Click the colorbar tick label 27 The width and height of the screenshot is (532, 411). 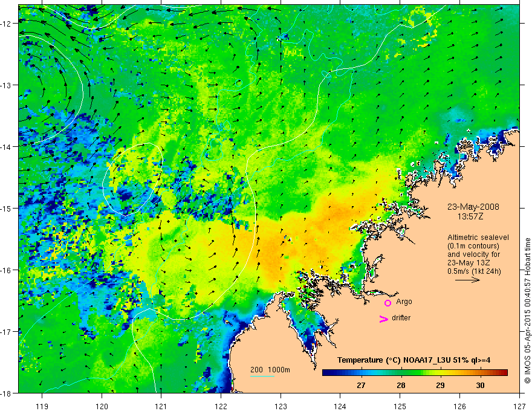[x=361, y=385]
